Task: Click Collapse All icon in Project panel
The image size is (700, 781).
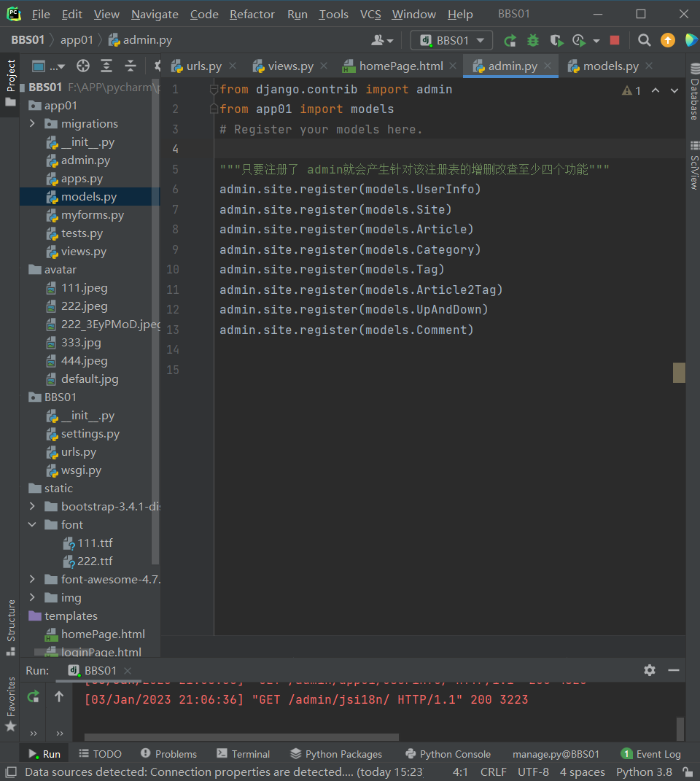Action: pos(131,66)
